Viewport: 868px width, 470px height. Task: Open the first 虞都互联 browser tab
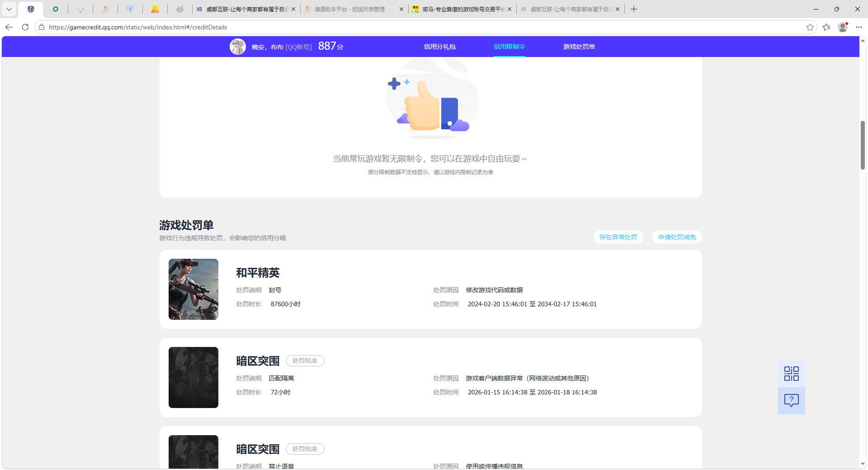246,9
